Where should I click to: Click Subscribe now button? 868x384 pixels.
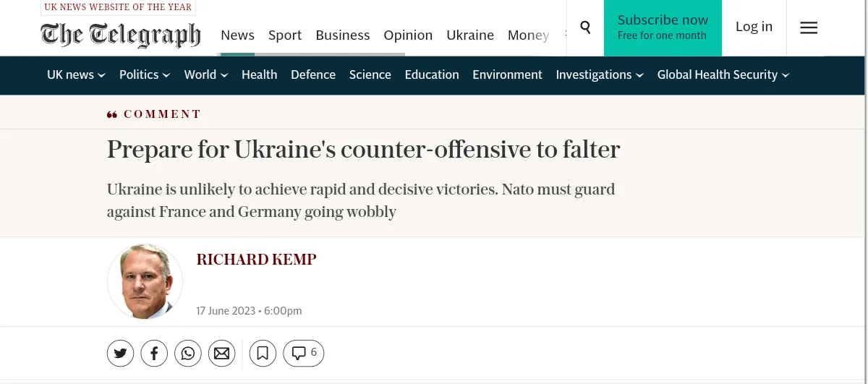[663, 27]
